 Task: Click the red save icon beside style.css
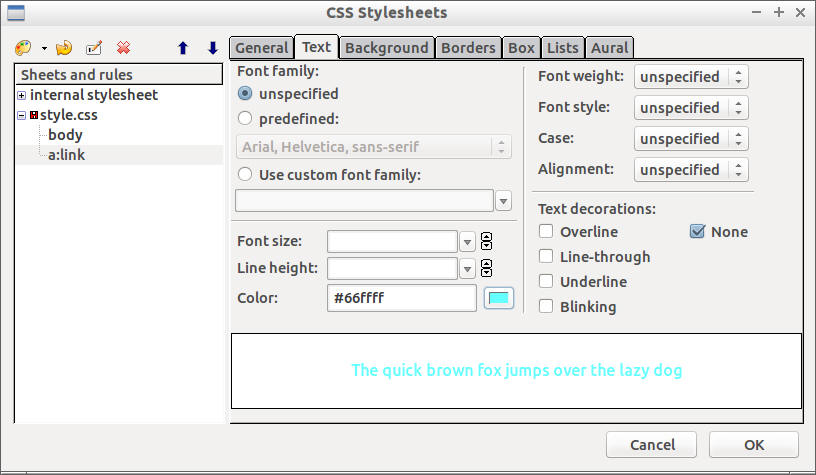34,116
